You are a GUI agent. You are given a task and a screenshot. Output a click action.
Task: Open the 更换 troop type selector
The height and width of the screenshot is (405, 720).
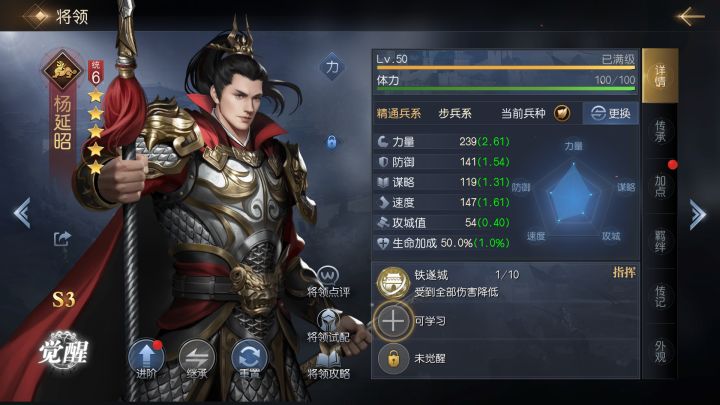pyautogui.click(x=610, y=113)
